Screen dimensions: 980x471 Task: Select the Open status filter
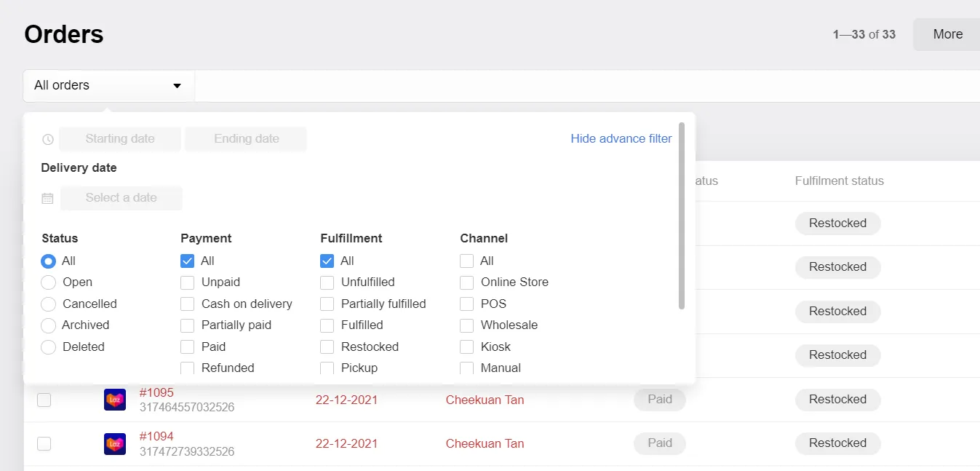point(48,282)
